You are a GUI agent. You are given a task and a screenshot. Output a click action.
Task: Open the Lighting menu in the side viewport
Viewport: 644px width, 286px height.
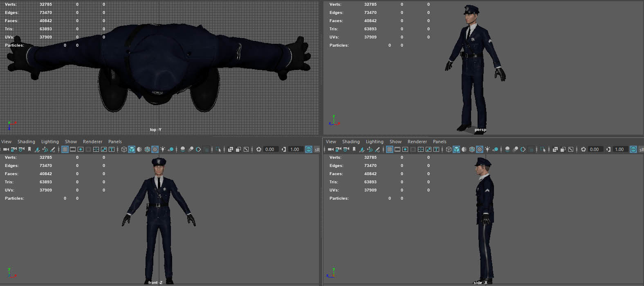[375, 142]
